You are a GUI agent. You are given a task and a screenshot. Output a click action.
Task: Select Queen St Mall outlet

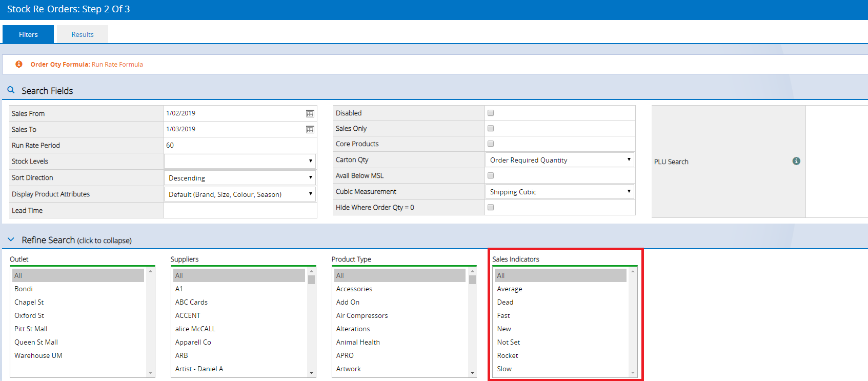pos(78,342)
